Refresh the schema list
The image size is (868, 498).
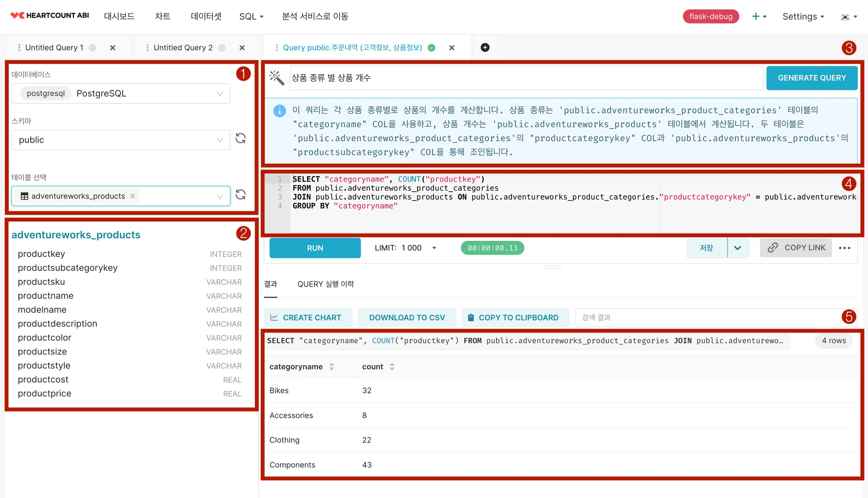(x=241, y=139)
